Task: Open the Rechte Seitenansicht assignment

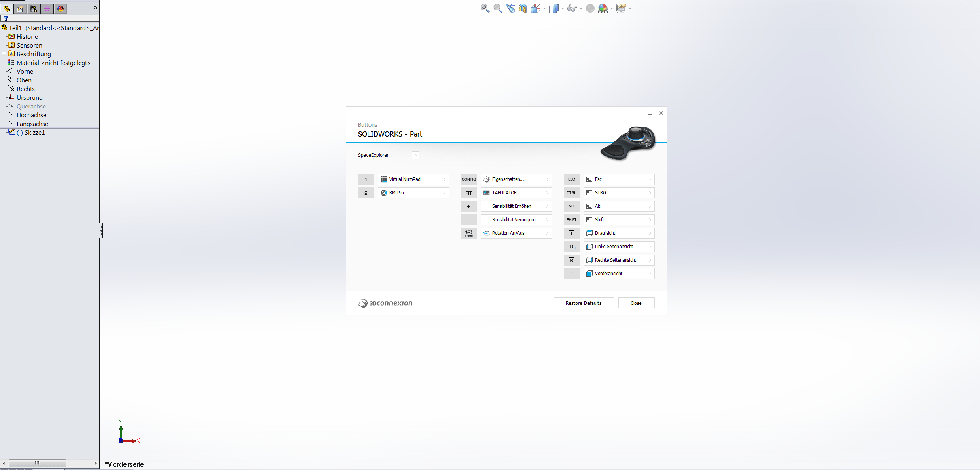Action: (619, 260)
